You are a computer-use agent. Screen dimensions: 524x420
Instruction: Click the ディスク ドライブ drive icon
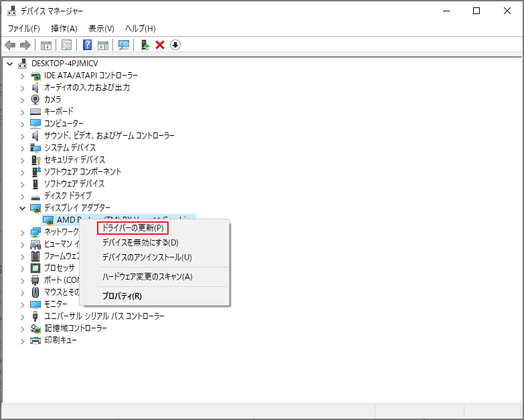35,197
